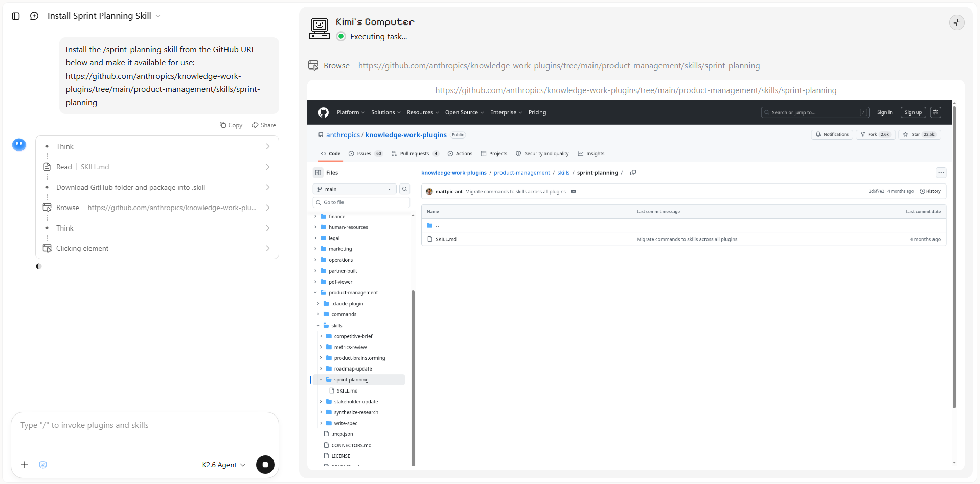The height and width of the screenshot is (484, 980).
Task: Expand the finance folder
Action: tap(315, 217)
